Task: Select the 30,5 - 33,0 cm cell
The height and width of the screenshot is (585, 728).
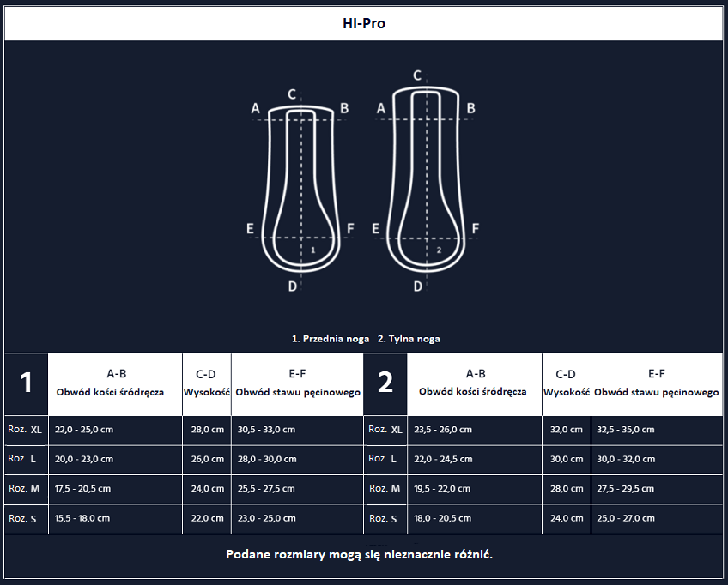Action: [x=266, y=430]
